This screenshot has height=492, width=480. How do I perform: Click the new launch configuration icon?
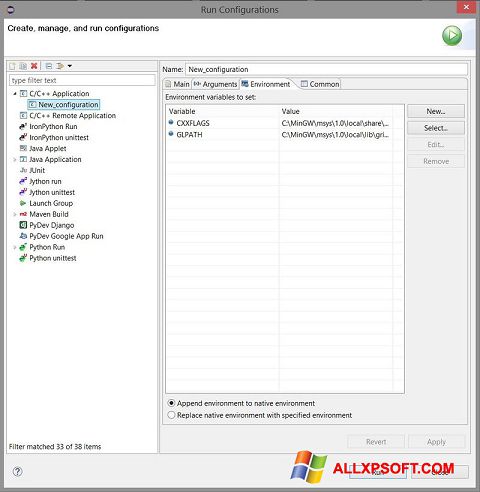click(12, 66)
